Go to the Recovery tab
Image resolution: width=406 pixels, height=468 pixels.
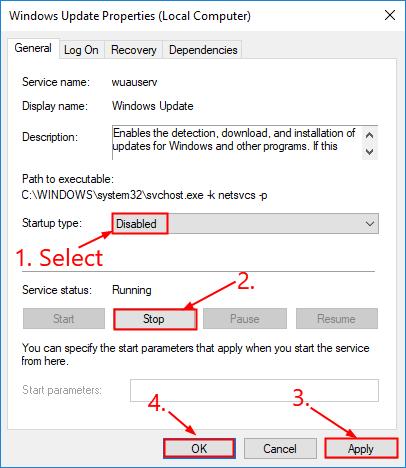(x=134, y=50)
